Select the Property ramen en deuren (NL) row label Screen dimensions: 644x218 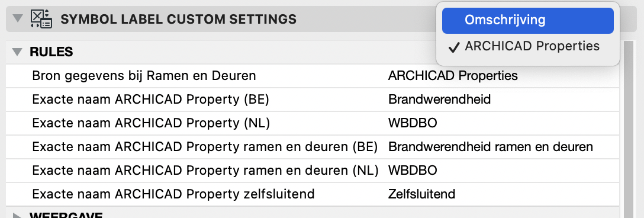(205, 171)
